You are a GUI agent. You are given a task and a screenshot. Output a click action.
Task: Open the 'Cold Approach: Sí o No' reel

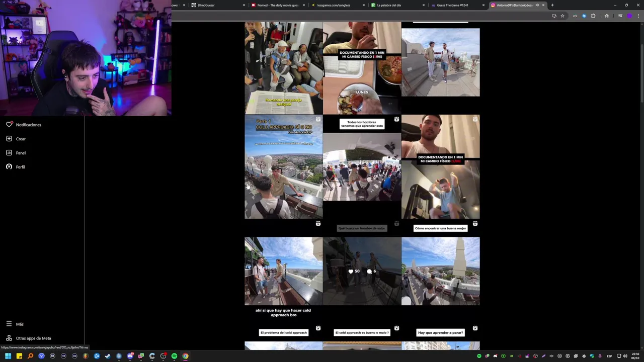pyautogui.click(x=284, y=167)
